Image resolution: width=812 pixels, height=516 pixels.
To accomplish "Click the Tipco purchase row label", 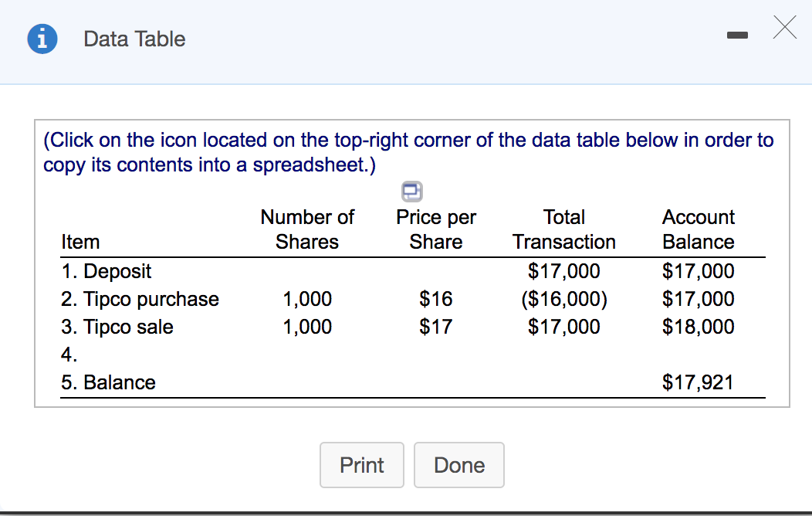I will point(140,299).
